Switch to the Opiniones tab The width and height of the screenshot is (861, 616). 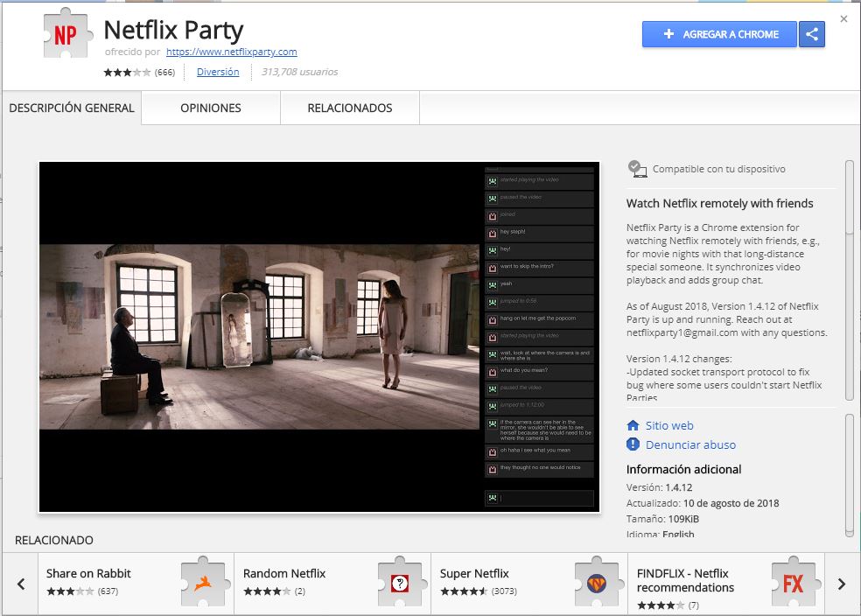(211, 108)
